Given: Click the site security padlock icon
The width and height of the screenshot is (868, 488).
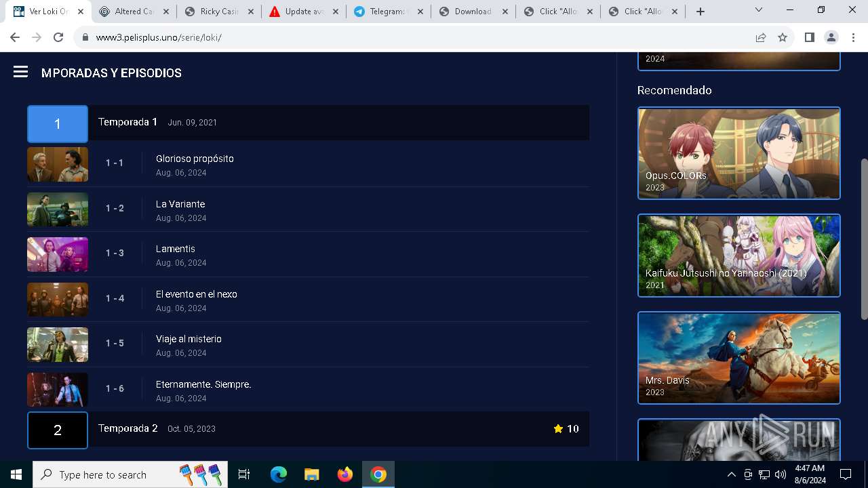Looking at the screenshot, I should click(x=85, y=37).
